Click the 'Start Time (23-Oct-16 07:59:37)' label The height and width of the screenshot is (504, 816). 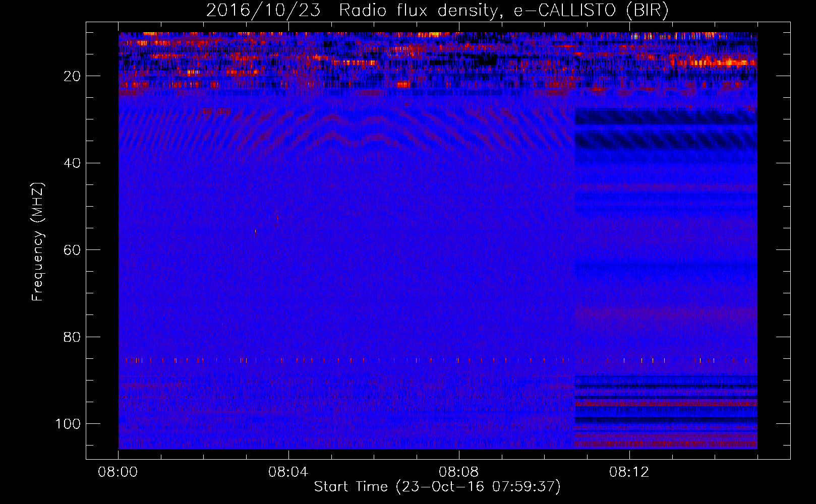[x=437, y=487]
